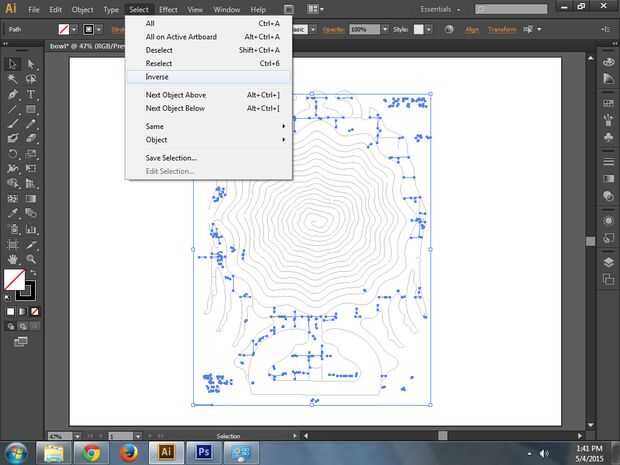Image resolution: width=620 pixels, height=465 pixels.
Task: Choose Deselect from the menu
Action: [x=209, y=50]
